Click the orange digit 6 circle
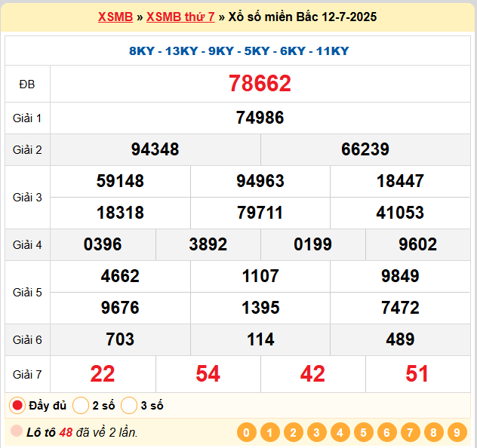 [x=387, y=432]
